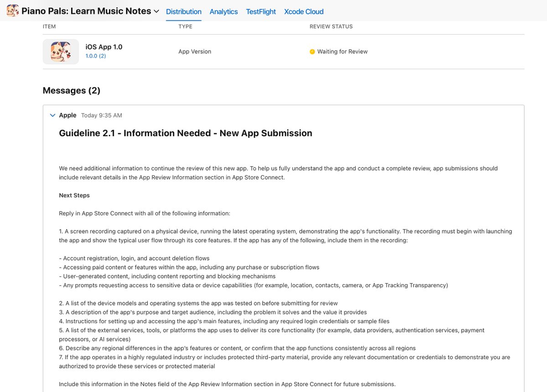The image size is (547, 392).
Task: Click the Waiting for Review status text
Action: point(342,52)
